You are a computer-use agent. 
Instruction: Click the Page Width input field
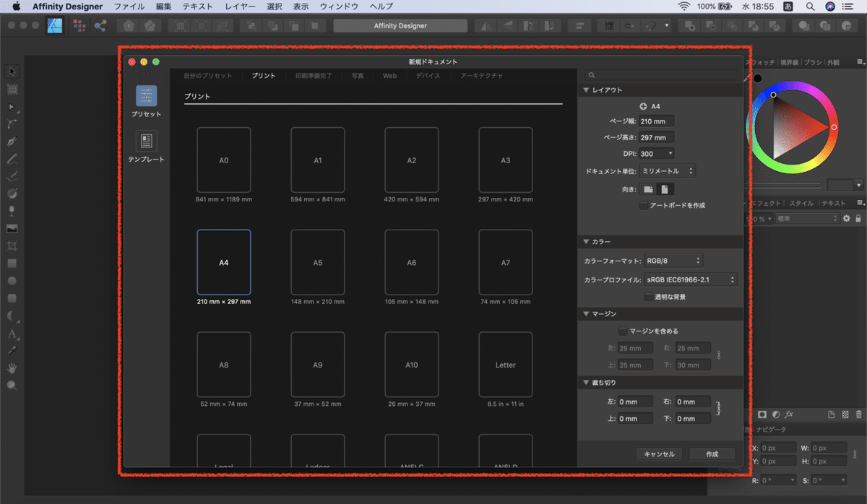pos(656,121)
